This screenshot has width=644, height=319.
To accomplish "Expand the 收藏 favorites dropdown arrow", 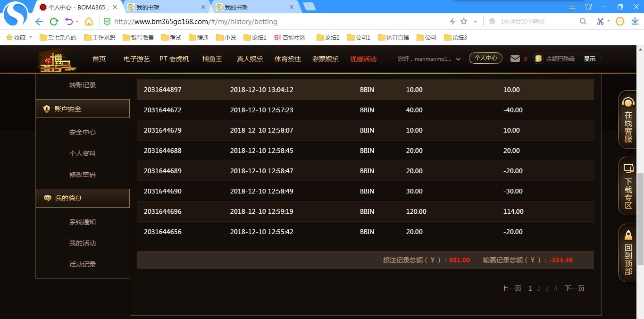I will (x=31, y=37).
